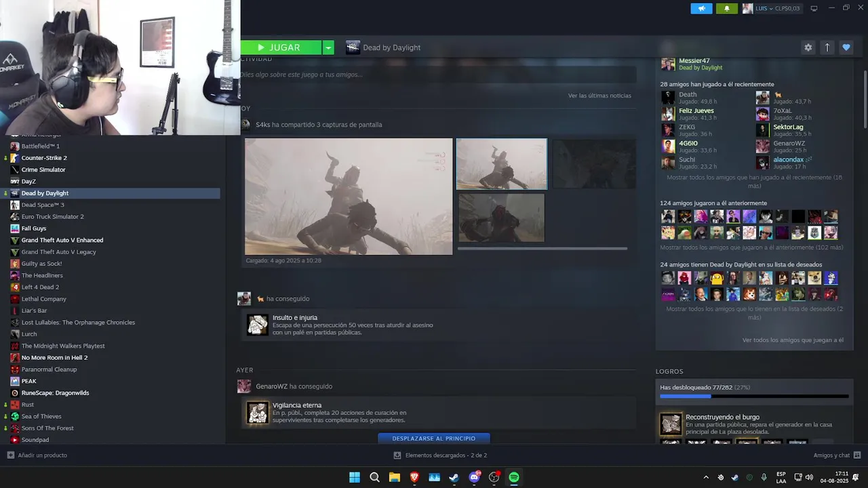Expand wishlist friends list '(2 más)'
Viewport: 868px width, 488px height.
tap(754, 313)
